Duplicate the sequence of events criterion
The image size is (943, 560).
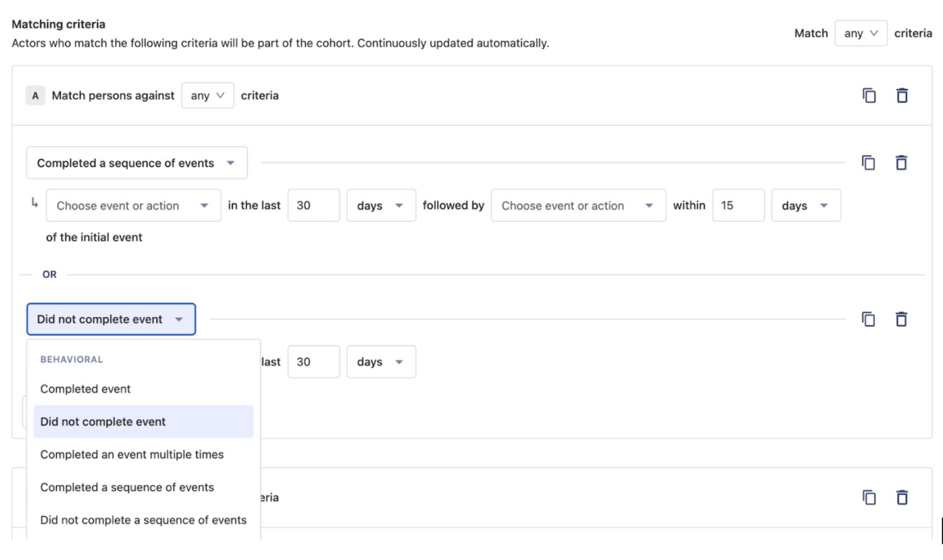(x=868, y=163)
